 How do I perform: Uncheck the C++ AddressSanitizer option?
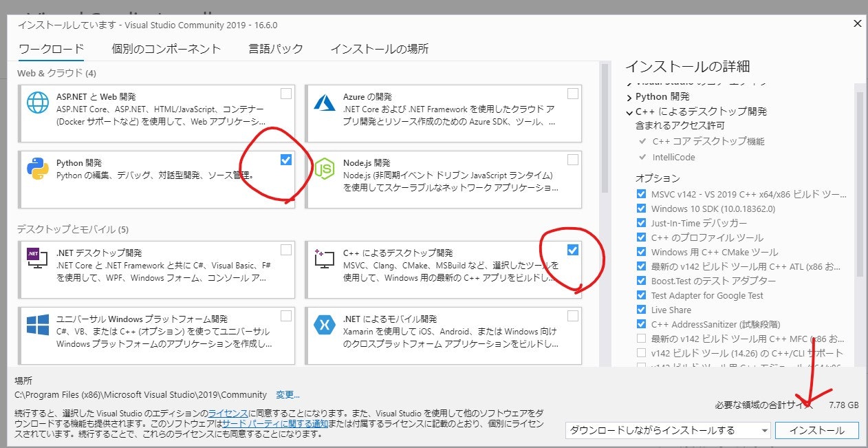[641, 324]
